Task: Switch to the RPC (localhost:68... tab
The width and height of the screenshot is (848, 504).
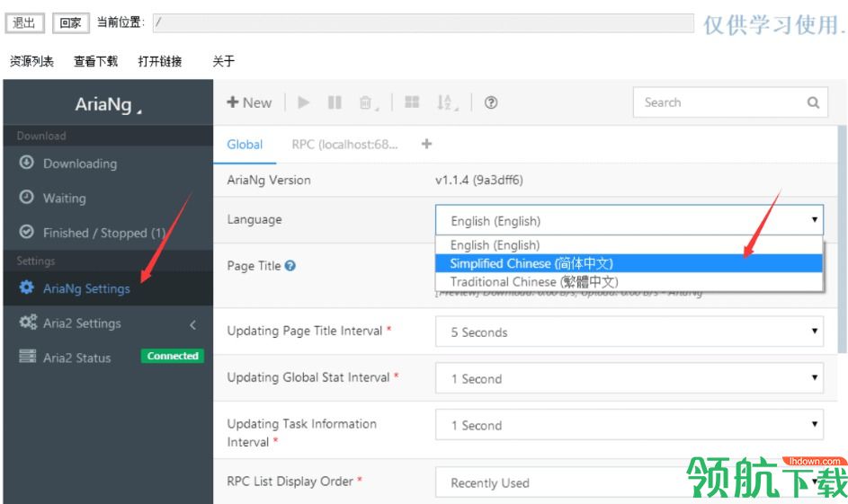Action: pos(345,145)
